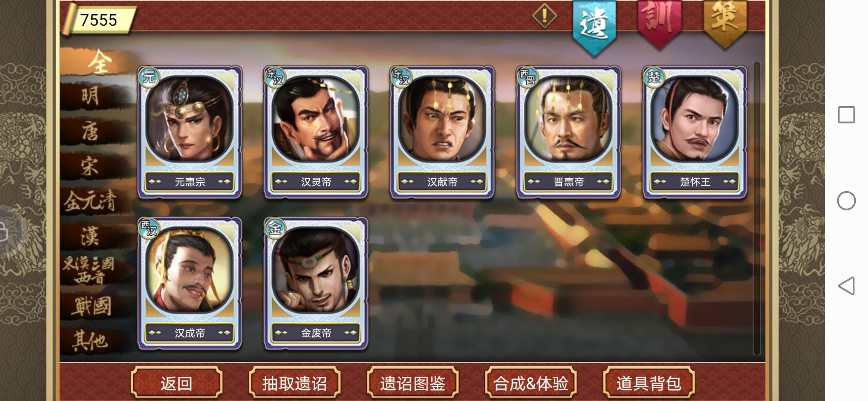Open the blue 遗 banner tab

pos(594,27)
